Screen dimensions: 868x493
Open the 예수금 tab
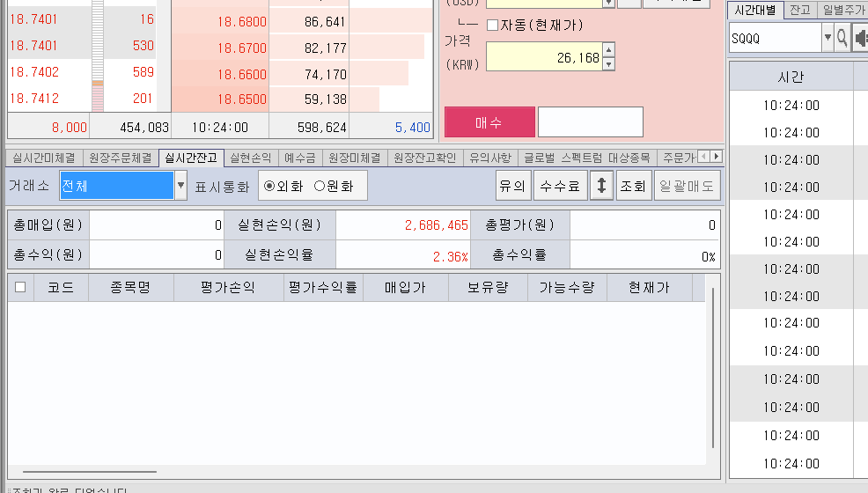pyautogui.click(x=299, y=158)
